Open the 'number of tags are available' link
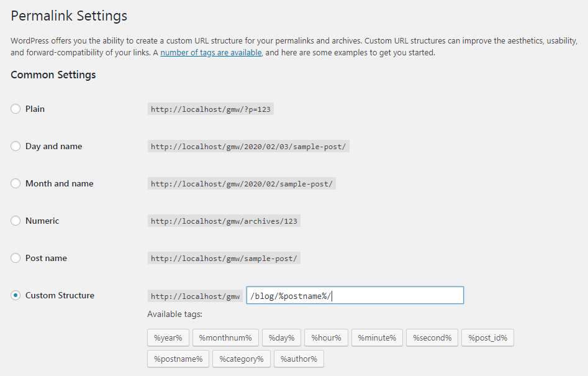Viewport: 588px width, 376px height. point(210,53)
